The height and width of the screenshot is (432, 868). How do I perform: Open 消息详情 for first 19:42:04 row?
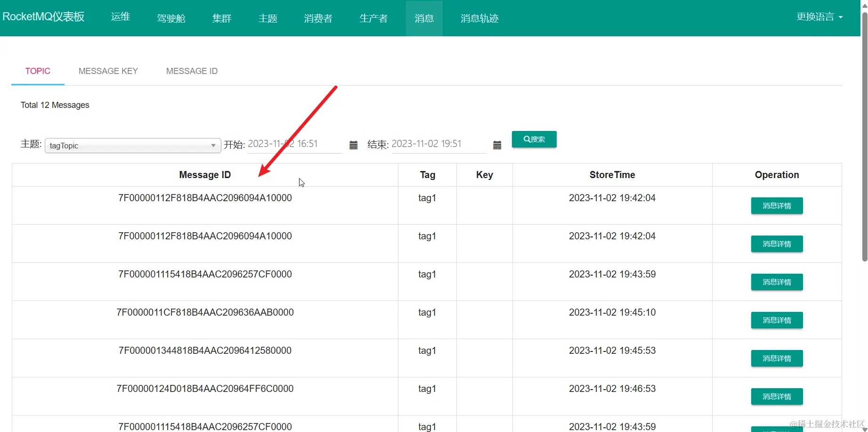(x=777, y=206)
